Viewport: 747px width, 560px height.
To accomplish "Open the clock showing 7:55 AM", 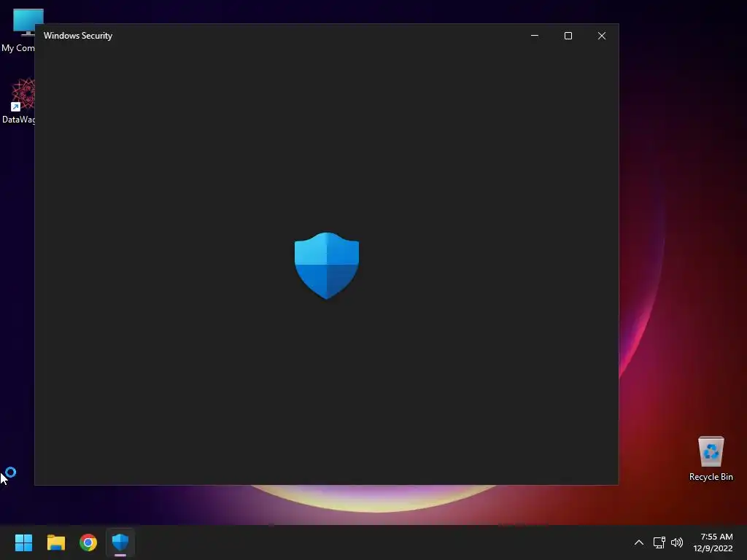I will point(716,537).
